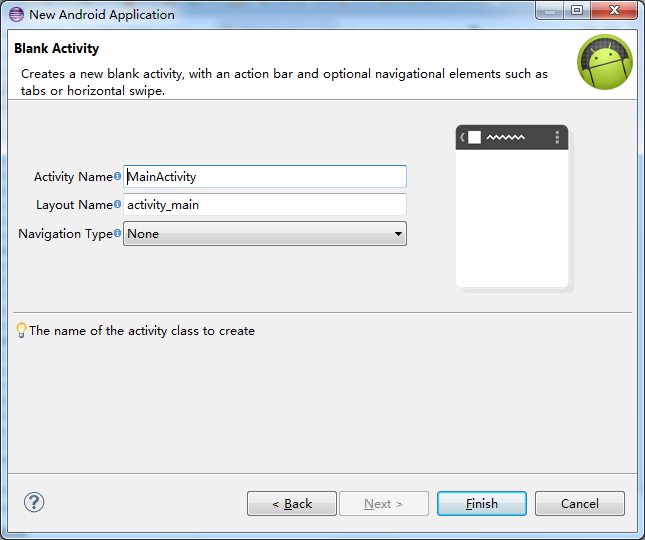Viewport: 645px width, 540px height.
Task: Click the white app icon square in preview
Action: pyautogui.click(x=474, y=137)
